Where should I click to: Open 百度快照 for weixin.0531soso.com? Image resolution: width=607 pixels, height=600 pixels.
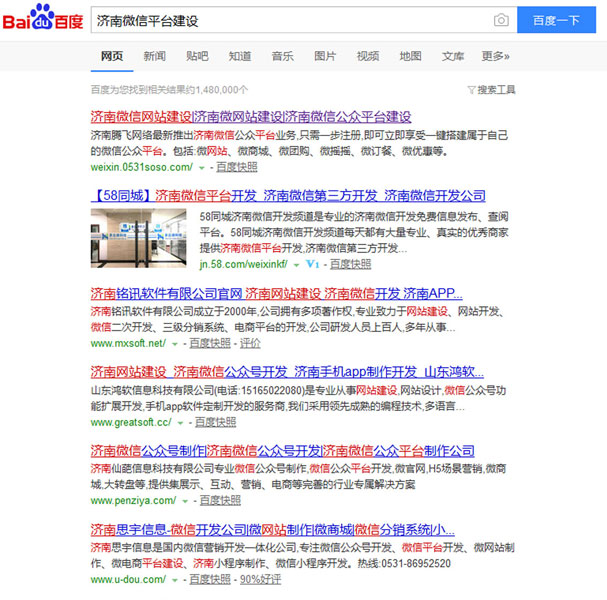(237, 167)
